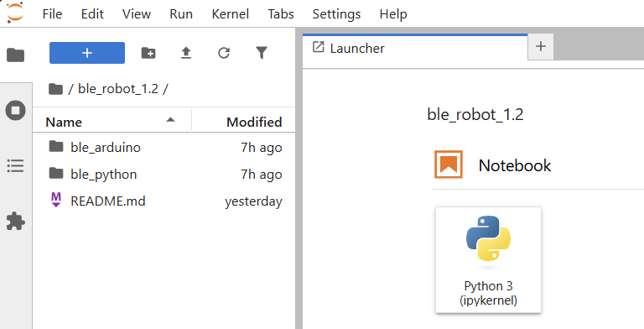Click the Launcher tab icon

319,47
